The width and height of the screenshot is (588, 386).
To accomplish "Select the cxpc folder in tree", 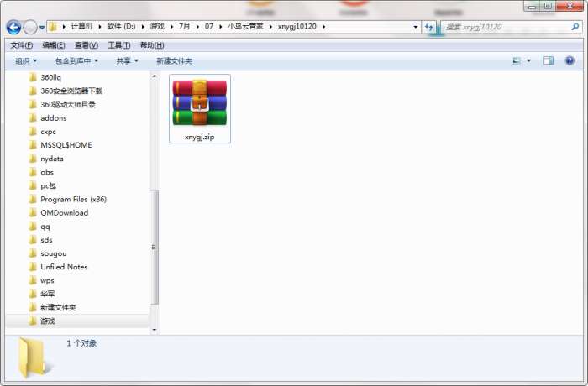I will [48, 132].
